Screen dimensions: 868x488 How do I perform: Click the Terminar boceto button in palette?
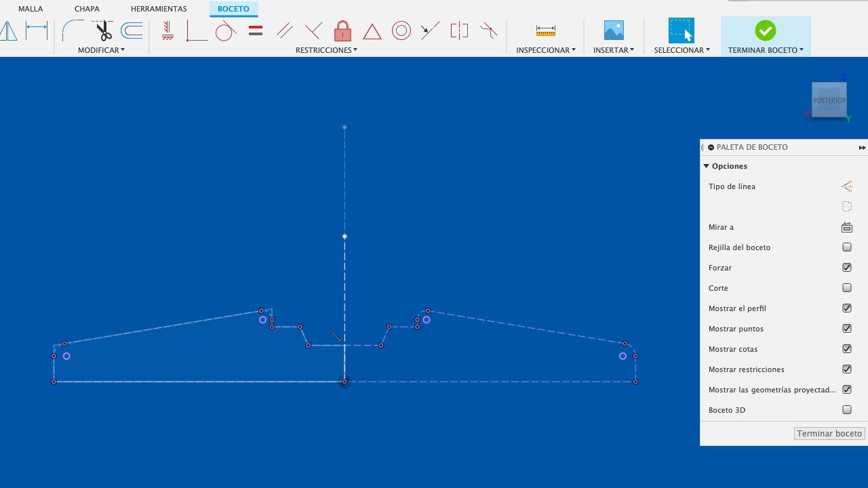tap(829, 433)
